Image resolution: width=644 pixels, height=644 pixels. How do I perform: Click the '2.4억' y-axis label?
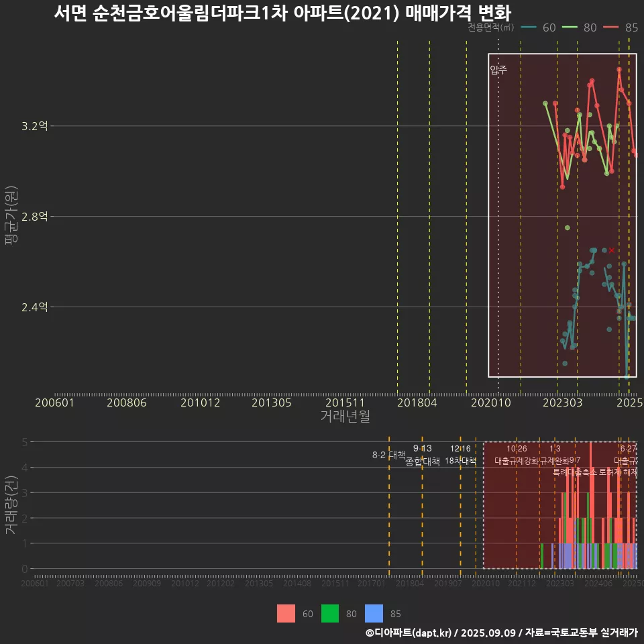[34, 307]
